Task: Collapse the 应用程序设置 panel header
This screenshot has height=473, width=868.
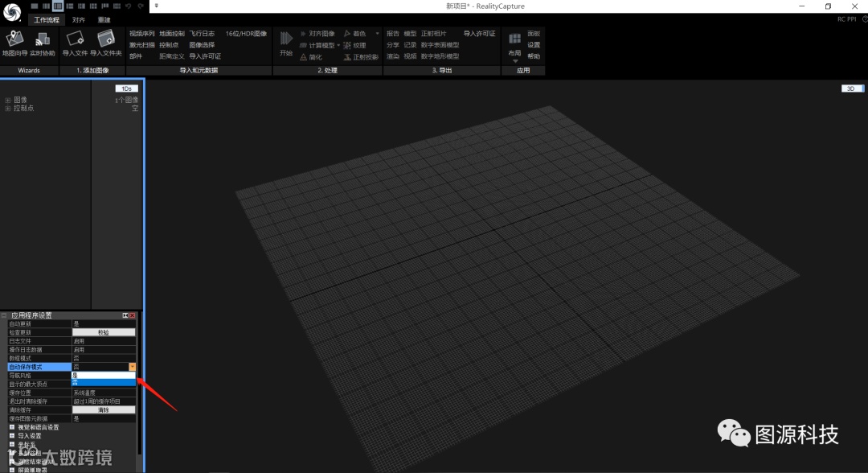Action: [5, 315]
